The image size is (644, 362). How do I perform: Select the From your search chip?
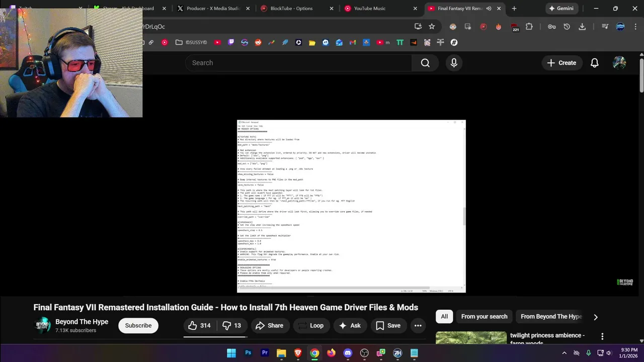click(x=484, y=316)
